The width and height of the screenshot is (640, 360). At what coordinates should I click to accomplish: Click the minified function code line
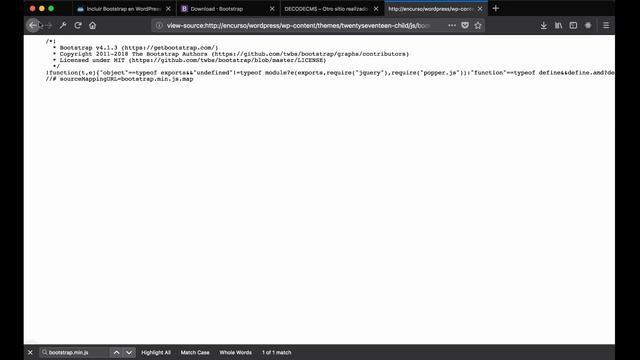pyautogui.click(x=330, y=73)
